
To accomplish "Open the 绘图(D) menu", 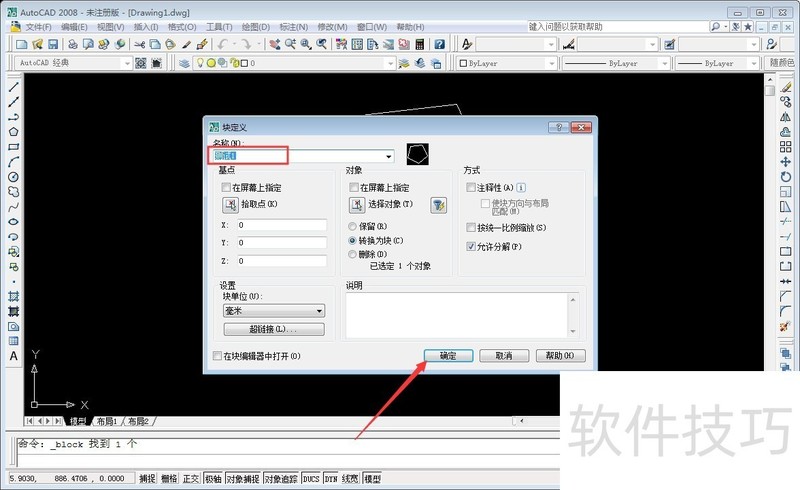I will point(256,27).
